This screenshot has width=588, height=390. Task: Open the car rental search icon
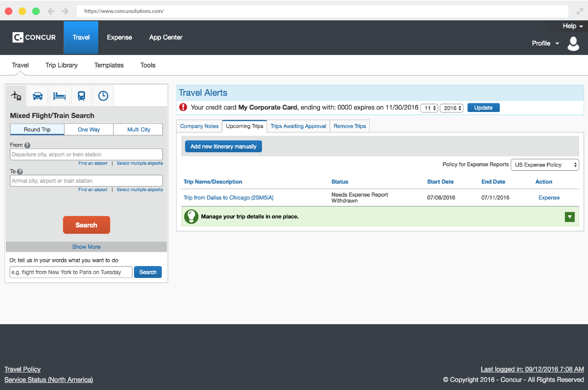(x=37, y=96)
